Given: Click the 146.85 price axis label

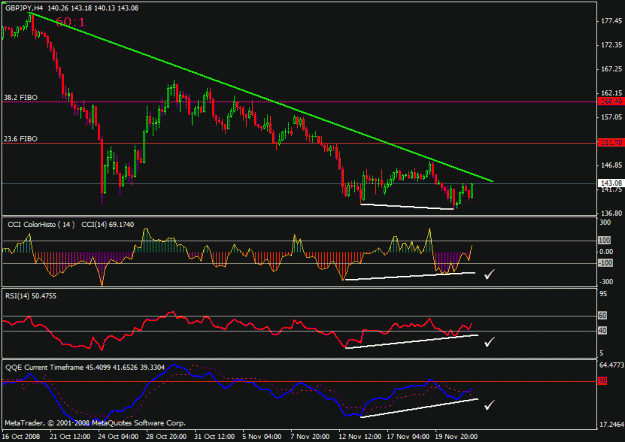Looking at the screenshot, I should pyautogui.click(x=611, y=165).
